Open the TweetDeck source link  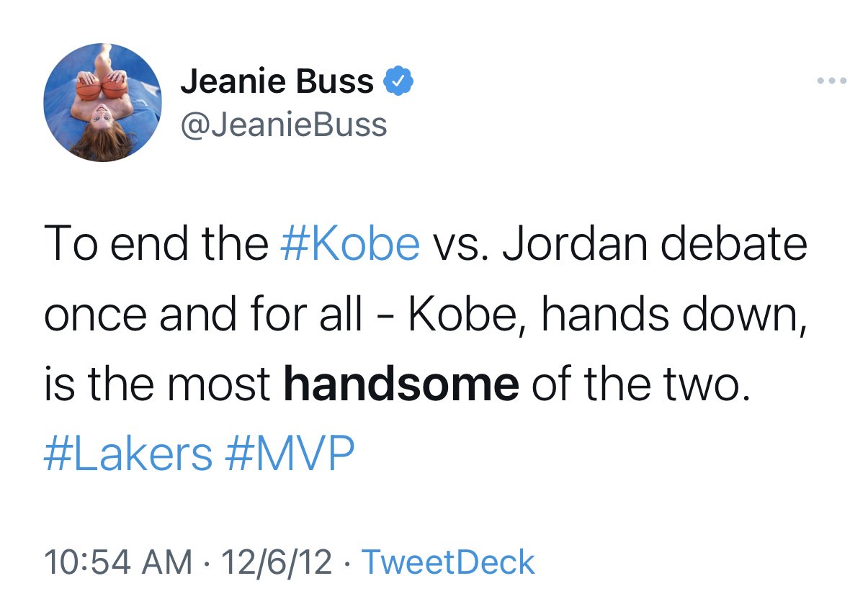[447, 562]
